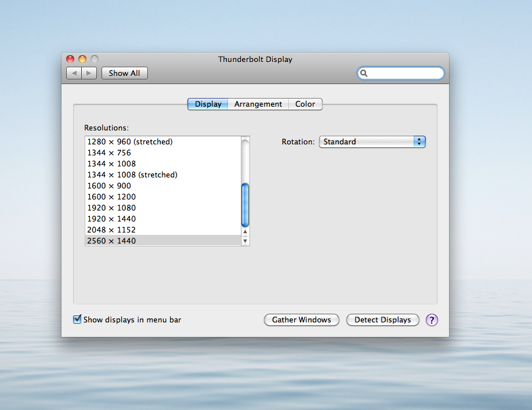Screen dimensions: 532x410
Task: Open the purple help question mark
Action: click(x=432, y=320)
